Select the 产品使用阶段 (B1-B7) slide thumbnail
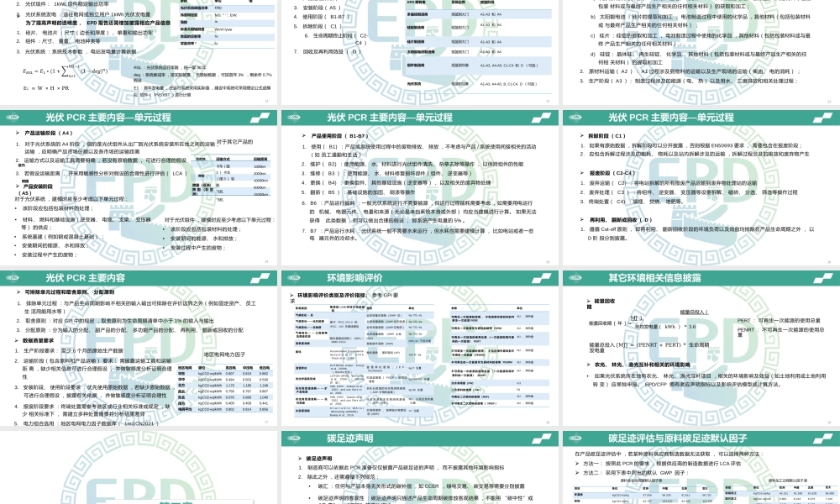 (x=420, y=187)
